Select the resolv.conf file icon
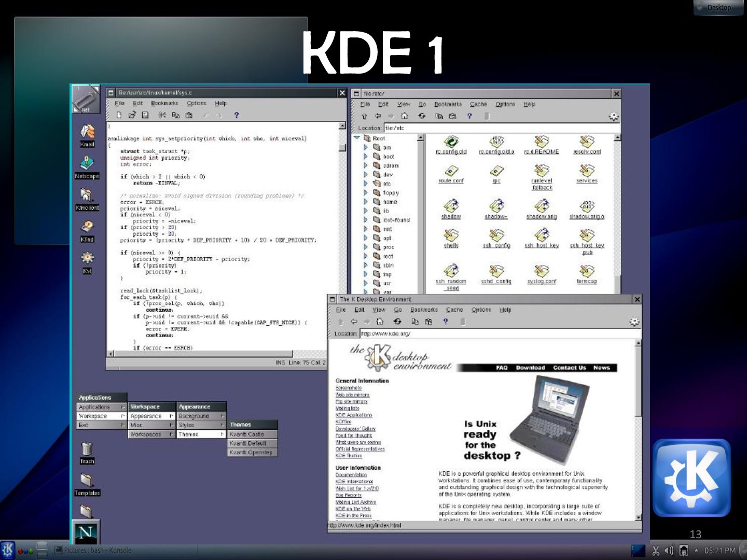The width and height of the screenshot is (747, 560). (587, 145)
